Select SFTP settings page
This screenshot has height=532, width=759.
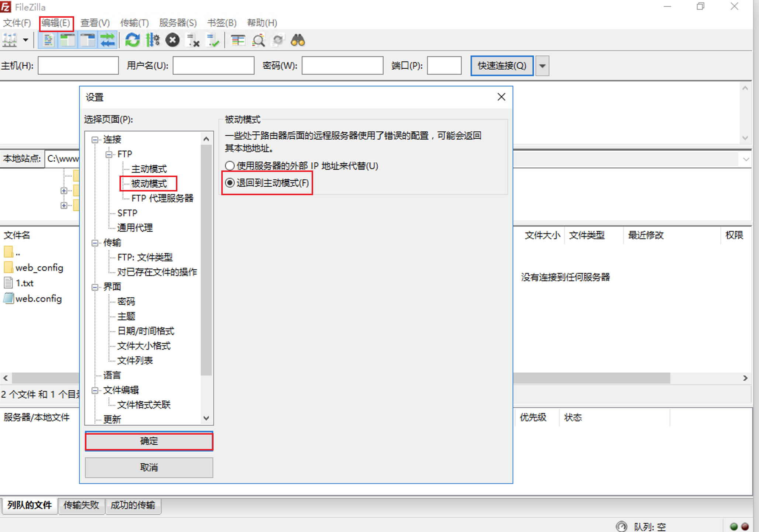click(x=127, y=213)
